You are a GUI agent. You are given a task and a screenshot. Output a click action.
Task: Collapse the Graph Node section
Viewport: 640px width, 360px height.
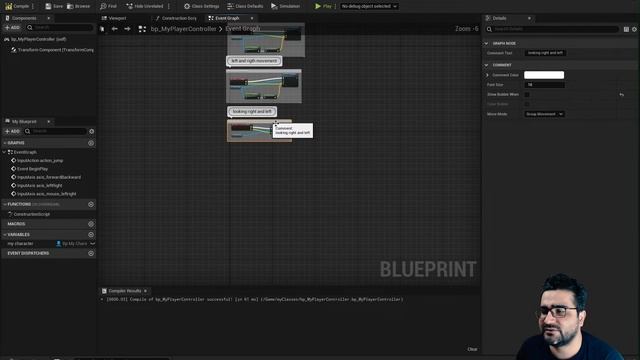pyautogui.click(x=486, y=43)
